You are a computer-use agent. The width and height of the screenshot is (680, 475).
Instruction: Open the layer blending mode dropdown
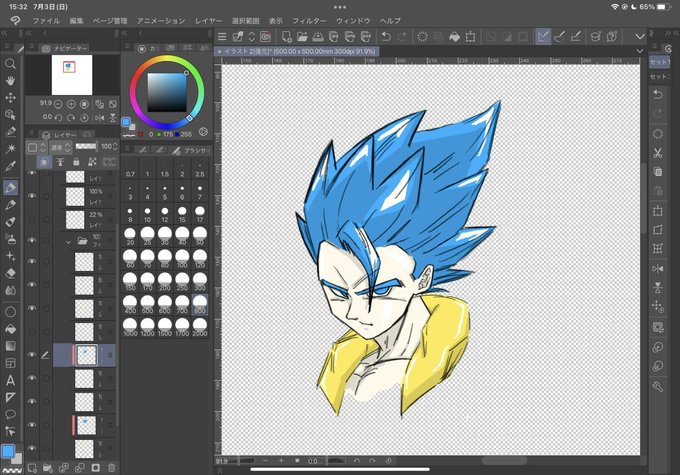(61, 147)
